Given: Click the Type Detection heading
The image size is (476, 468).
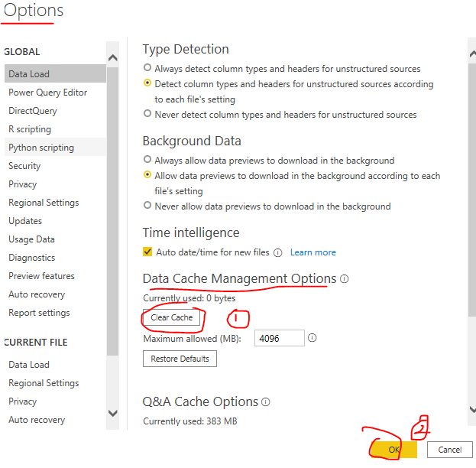Looking at the screenshot, I should [x=186, y=49].
